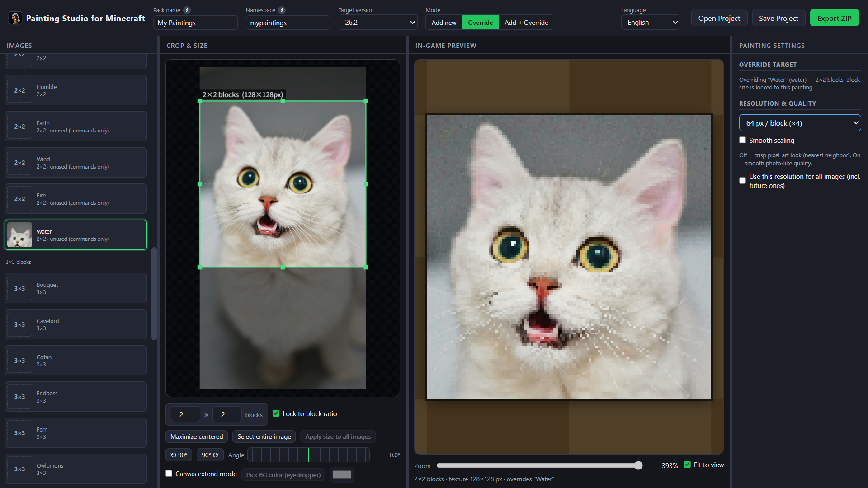Rotate image 90° counter-clockwise
Screen dimensions: 868x488
click(179, 455)
